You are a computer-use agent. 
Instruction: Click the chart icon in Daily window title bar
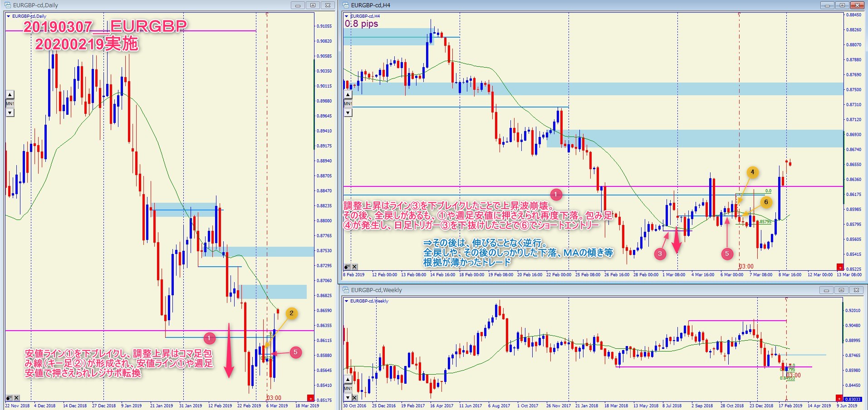(x=8, y=5)
